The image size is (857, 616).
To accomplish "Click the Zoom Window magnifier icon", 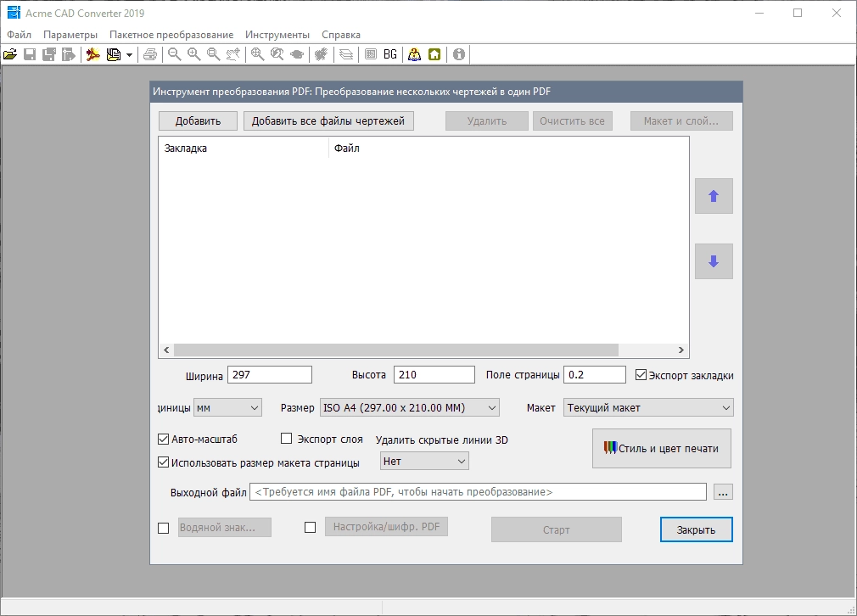I will pyautogui.click(x=213, y=54).
